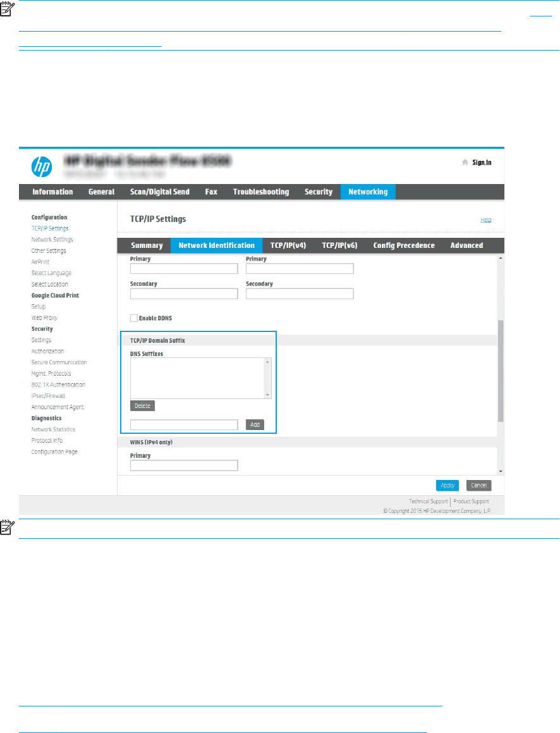Click the right Primary DNS input field
This screenshot has width=560, height=733.
[x=300, y=269]
